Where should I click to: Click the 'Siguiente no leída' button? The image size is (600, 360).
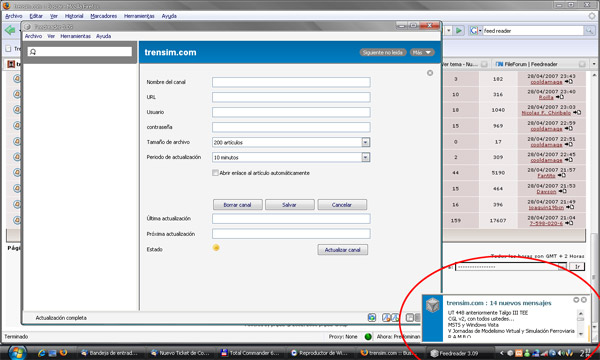pos(382,52)
